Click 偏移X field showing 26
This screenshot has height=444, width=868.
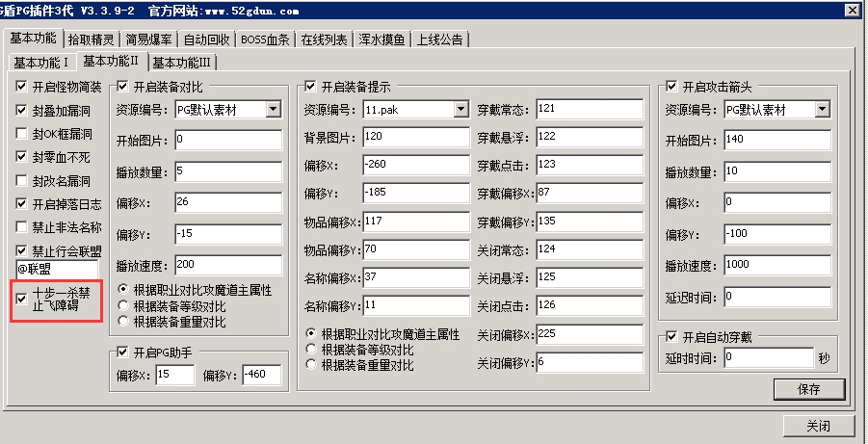click(x=228, y=202)
